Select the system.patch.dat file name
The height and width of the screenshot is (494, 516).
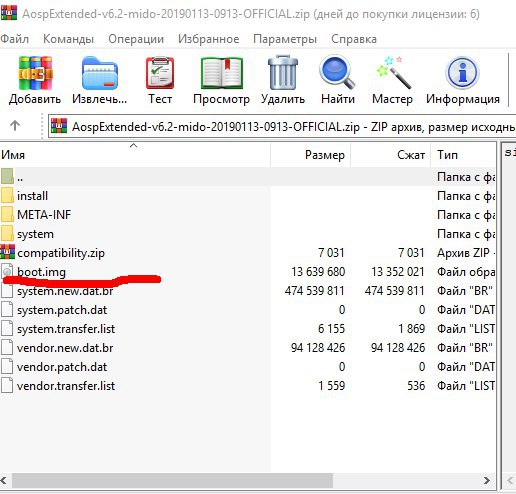pos(62,310)
